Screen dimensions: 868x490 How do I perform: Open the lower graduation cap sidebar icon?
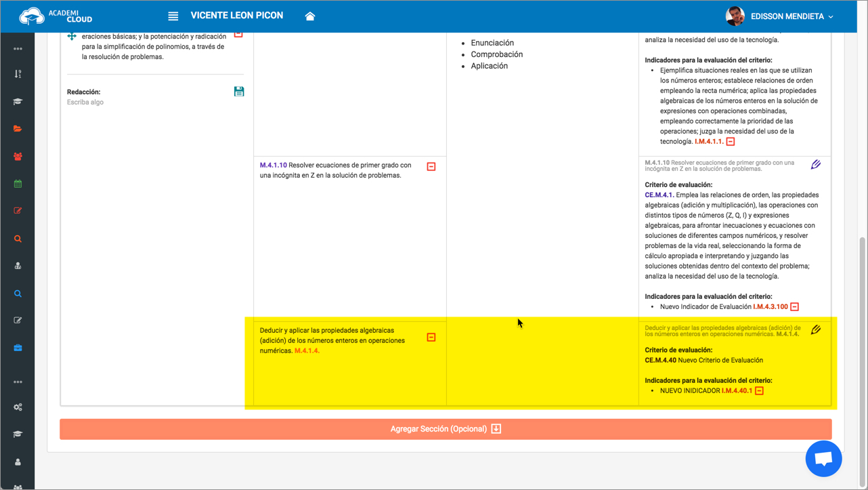(x=18, y=434)
